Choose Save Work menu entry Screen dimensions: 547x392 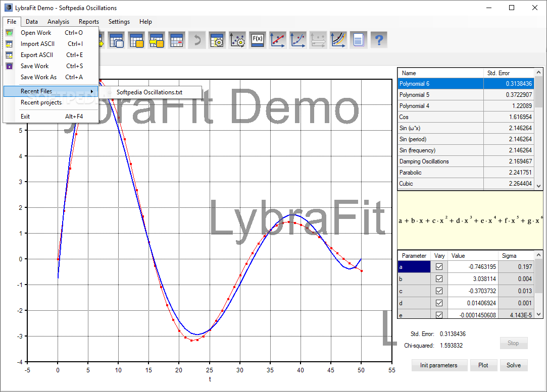pos(51,66)
